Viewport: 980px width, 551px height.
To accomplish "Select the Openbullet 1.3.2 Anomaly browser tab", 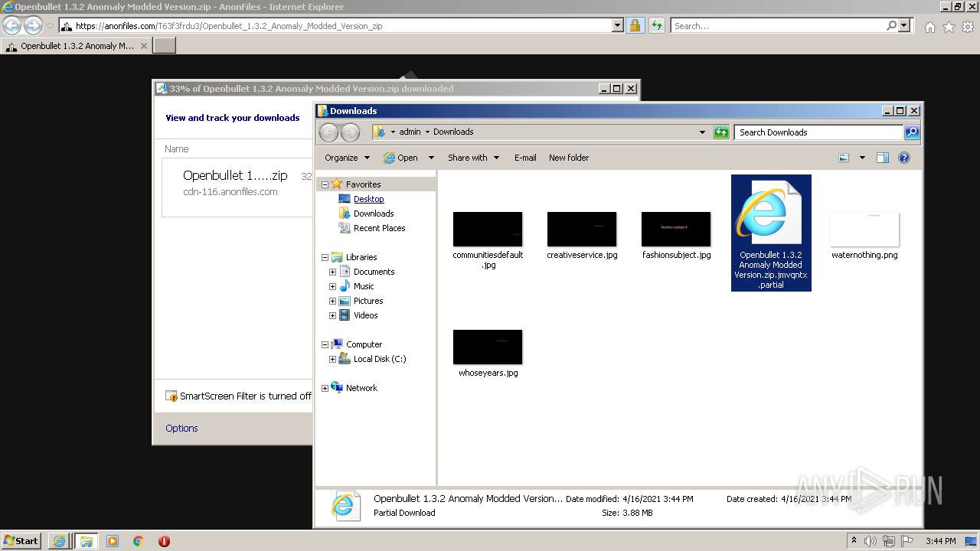I will (x=75, y=46).
